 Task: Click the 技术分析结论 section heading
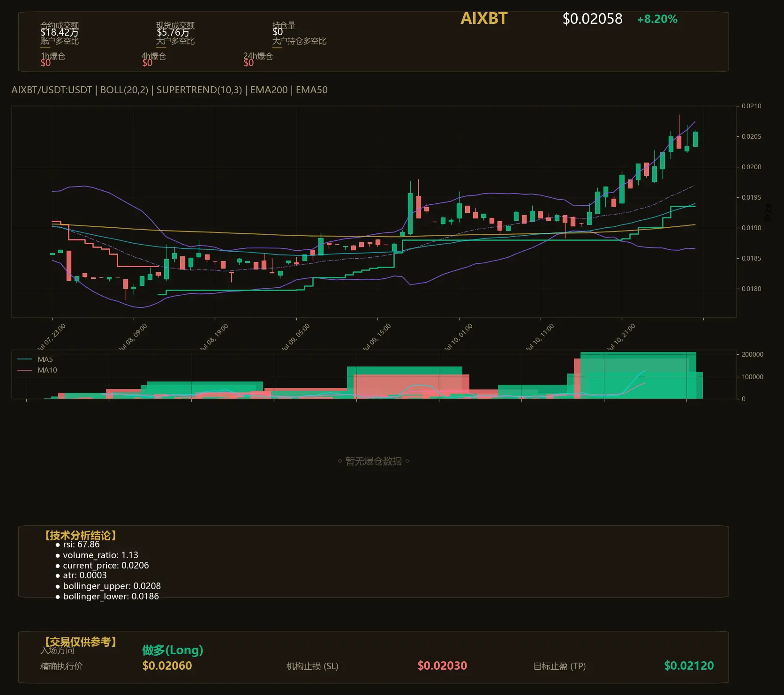[x=80, y=535]
